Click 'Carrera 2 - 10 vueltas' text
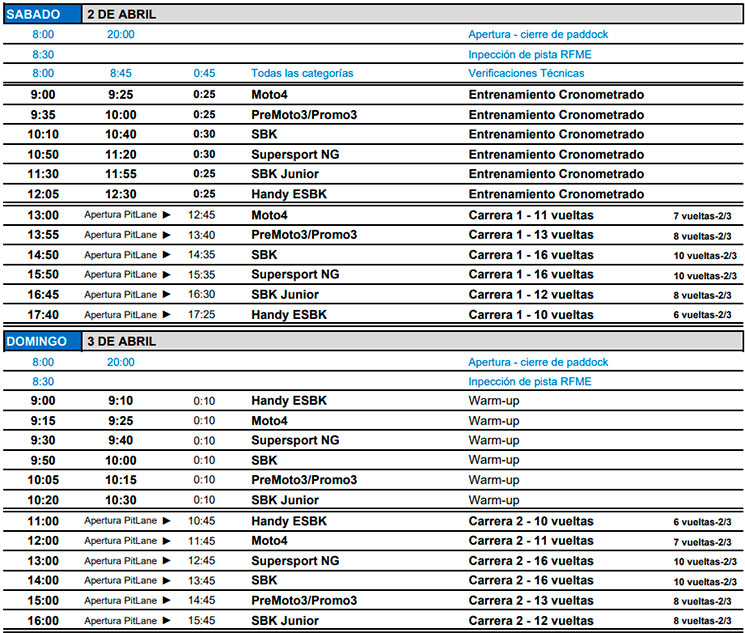Image resolution: width=745 pixels, height=633 pixels. click(531, 521)
